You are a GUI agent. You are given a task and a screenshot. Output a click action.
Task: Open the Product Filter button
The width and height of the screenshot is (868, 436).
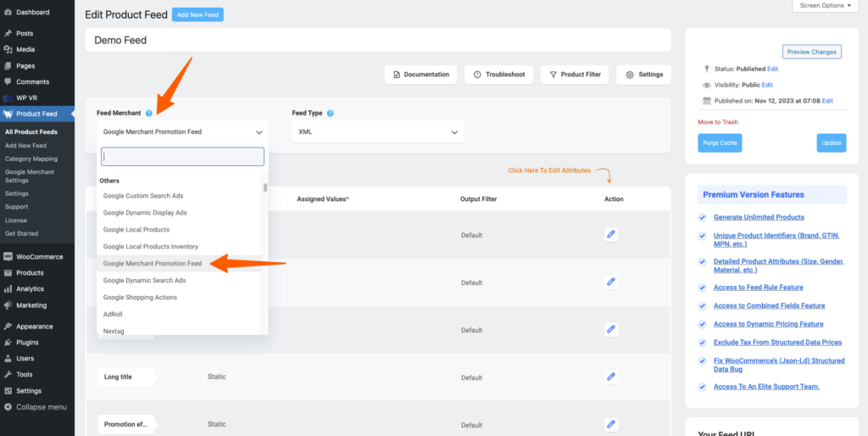click(575, 75)
